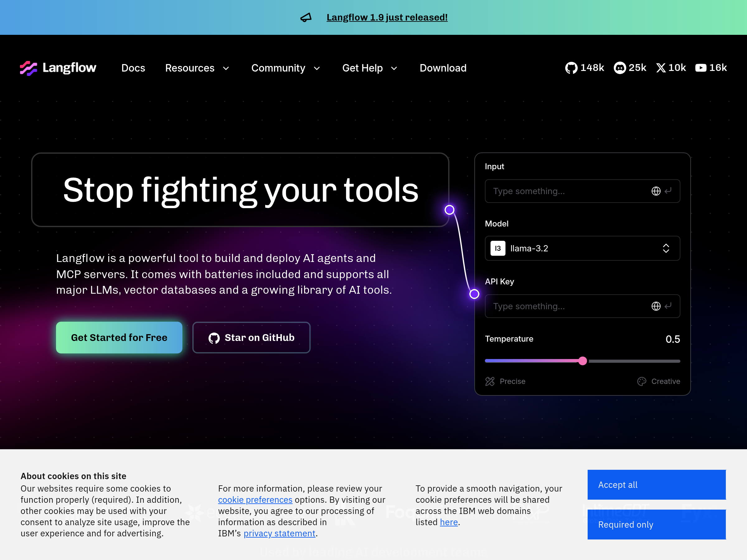Click Get Started for Free button

click(119, 338)
